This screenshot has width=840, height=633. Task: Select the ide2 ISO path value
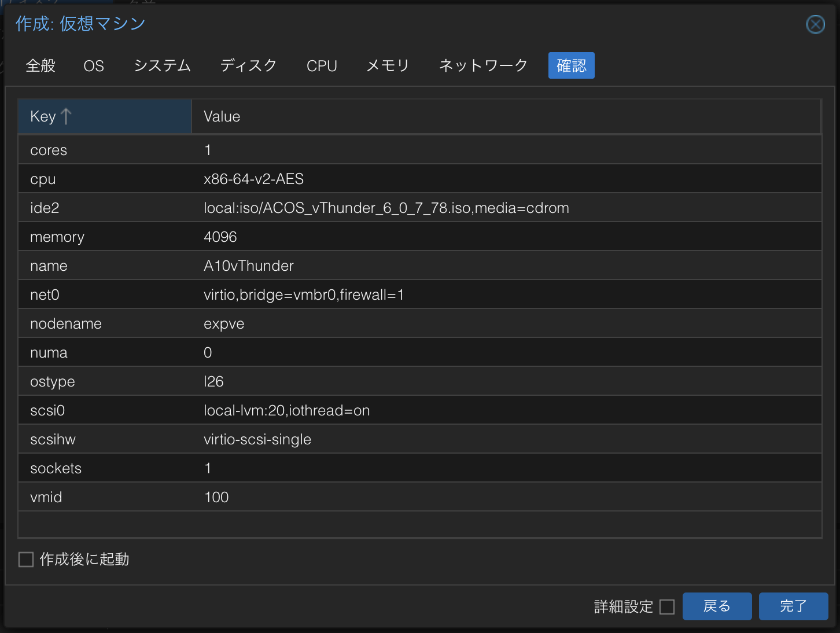click(386, 208)
